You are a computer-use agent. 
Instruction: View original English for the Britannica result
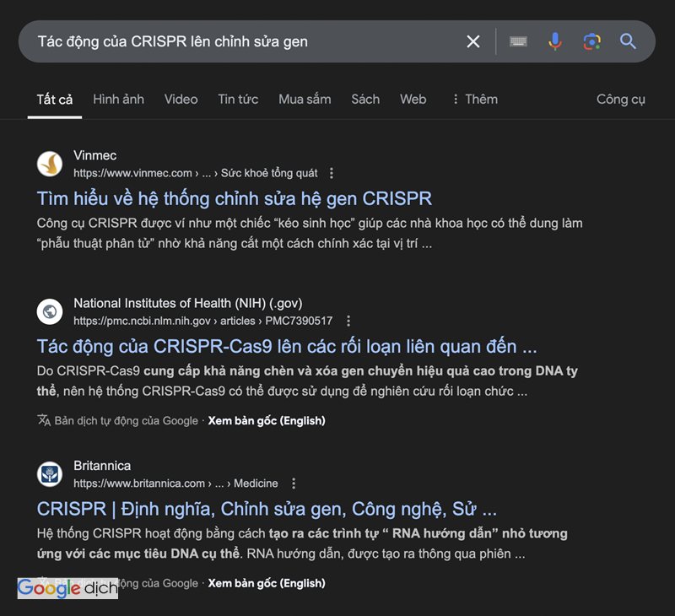pyautogui.click(x=267, y=583)
